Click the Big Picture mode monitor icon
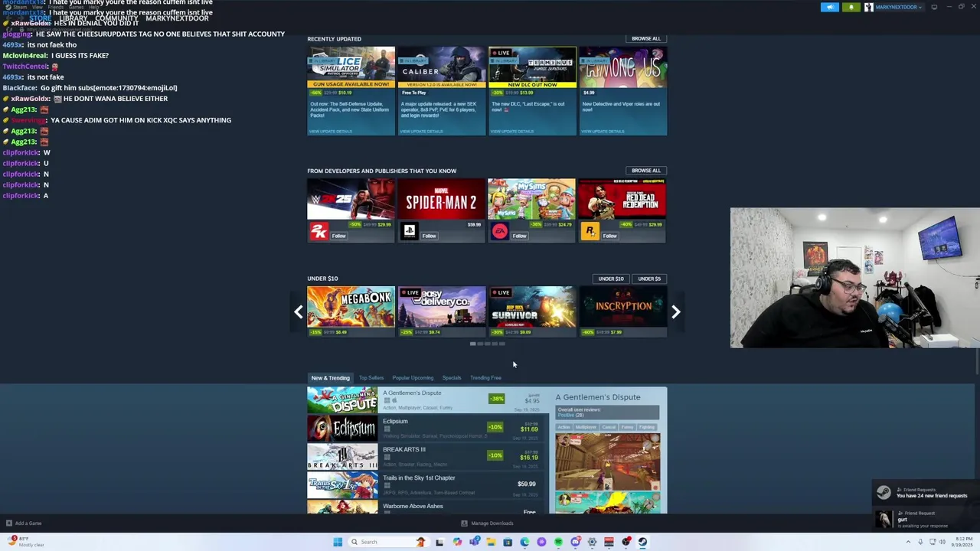Viewport: 980px width, 551px height. pyautogui.click(x=934, y=7)
